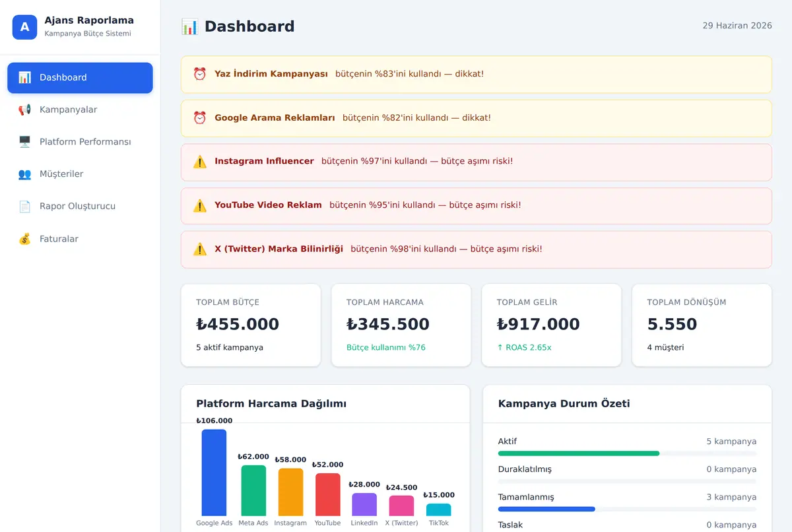Click the alarm clock icon for Google Arama Reklamları
Screen dimensions: 792x532
point(199,118)
